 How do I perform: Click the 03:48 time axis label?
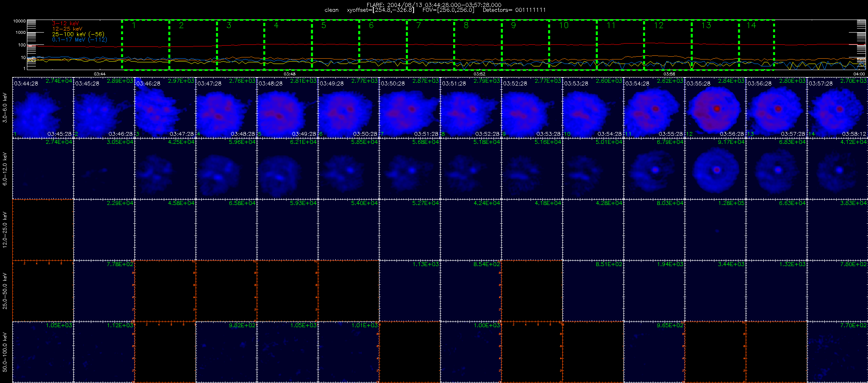pyautogui.click(x=290, y=74)
